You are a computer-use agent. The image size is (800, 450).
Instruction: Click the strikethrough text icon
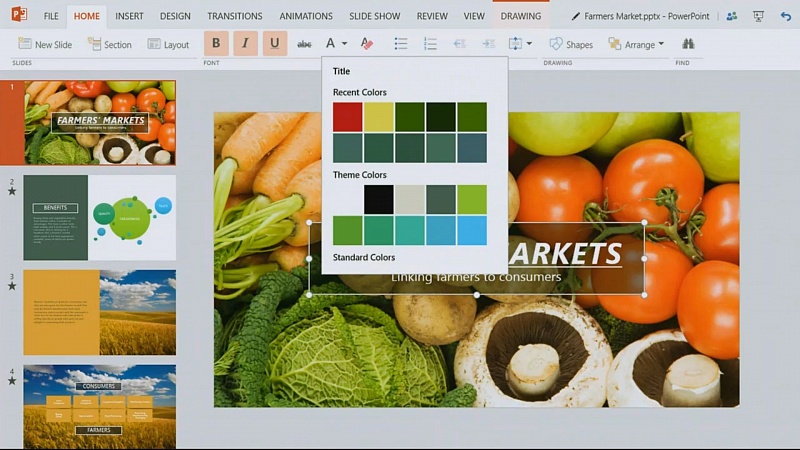coord(304,44)
